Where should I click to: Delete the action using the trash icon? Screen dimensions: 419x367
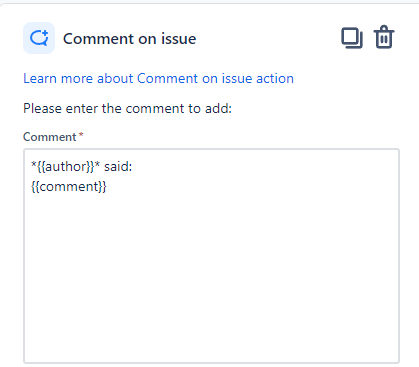(x=384, y=37)
